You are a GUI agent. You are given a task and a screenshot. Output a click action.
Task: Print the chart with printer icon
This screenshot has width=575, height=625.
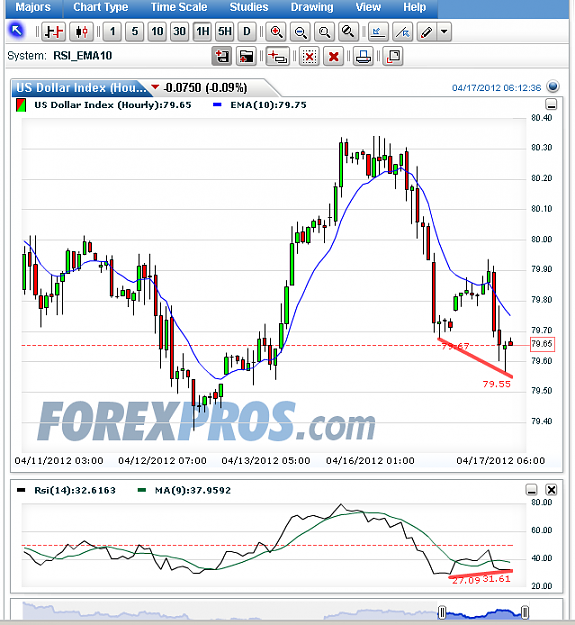(x=363, y=56)
